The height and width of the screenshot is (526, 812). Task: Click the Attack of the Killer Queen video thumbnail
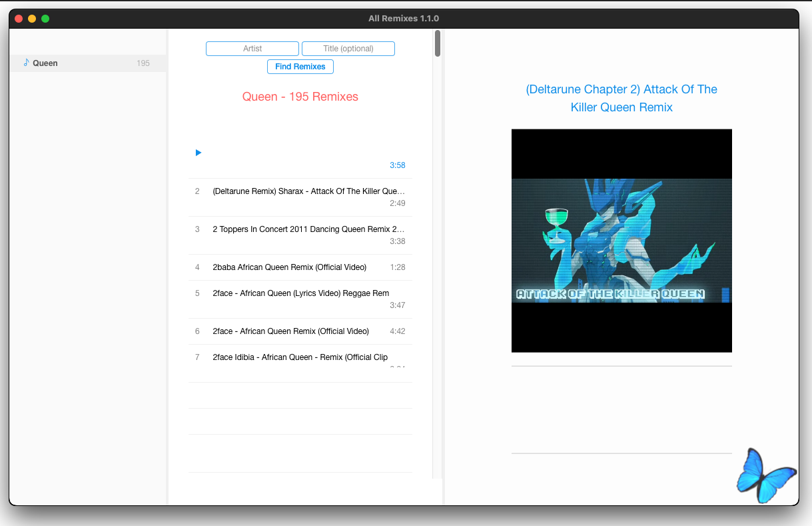click(621, 241)
